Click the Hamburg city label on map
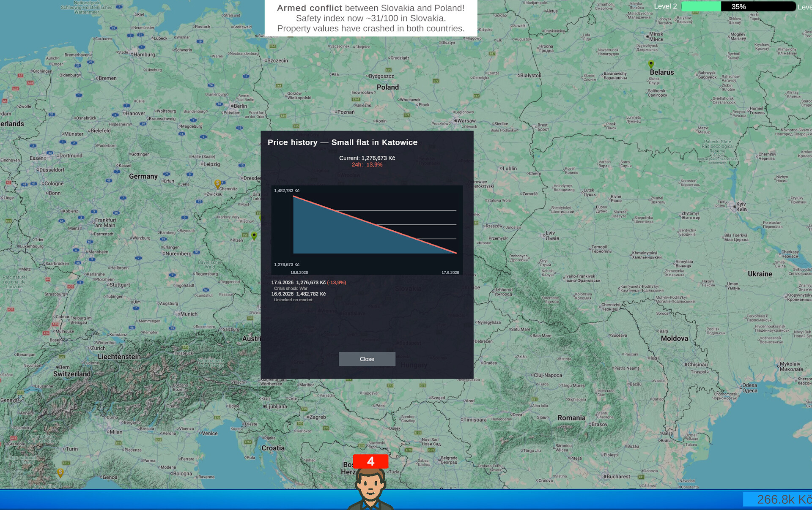 point(144,55)
